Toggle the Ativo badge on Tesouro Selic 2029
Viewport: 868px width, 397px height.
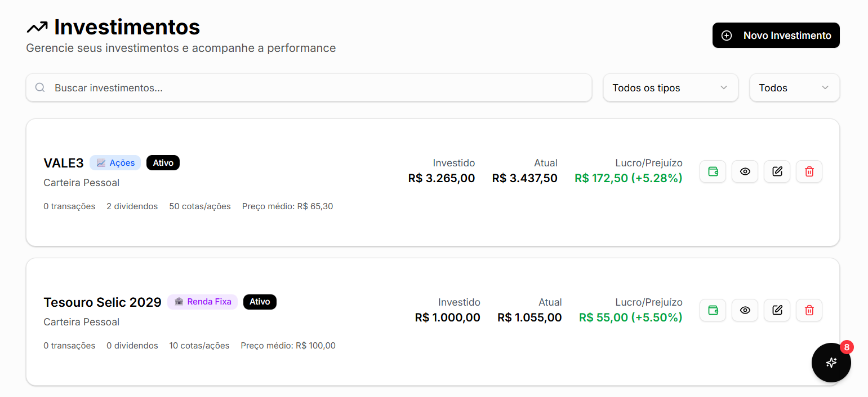pos(260,302)
